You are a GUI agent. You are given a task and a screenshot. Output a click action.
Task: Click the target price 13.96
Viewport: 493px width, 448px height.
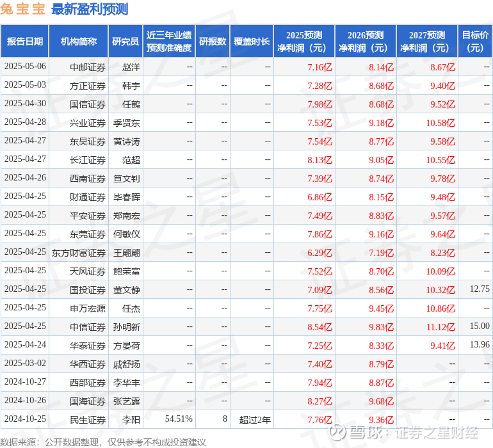point(480,344)
